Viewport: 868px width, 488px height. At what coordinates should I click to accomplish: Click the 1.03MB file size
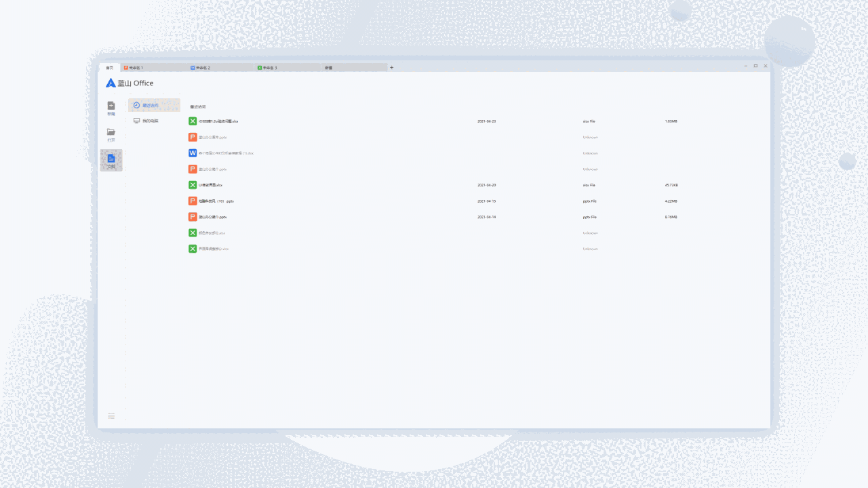pos(671,121)
